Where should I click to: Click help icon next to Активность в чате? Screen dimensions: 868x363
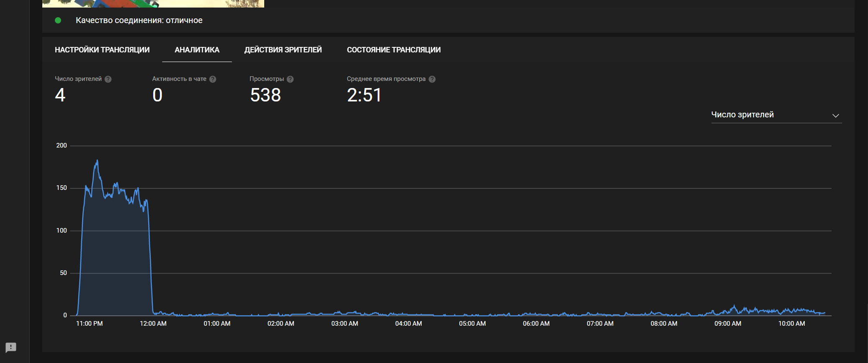213,79
